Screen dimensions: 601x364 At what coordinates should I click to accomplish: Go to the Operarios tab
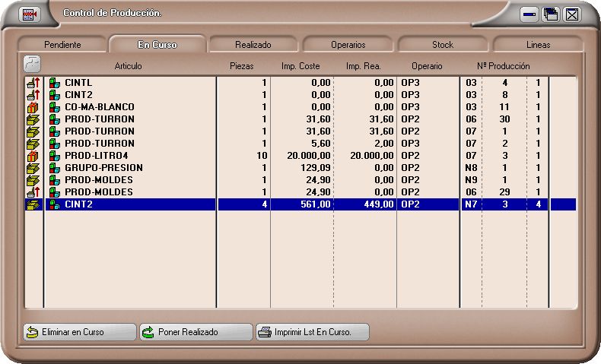tap(348, 45)
